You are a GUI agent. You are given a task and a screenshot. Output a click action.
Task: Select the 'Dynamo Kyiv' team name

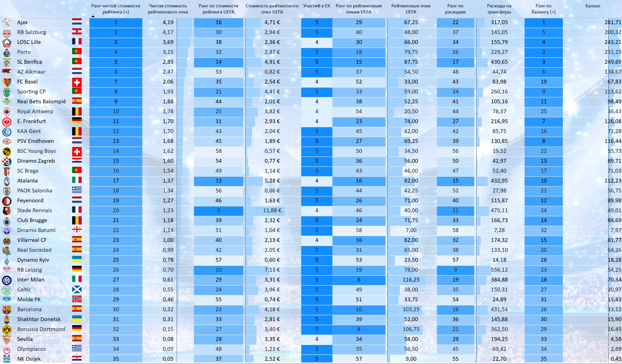pyautogui.click(x=33, y=260)
